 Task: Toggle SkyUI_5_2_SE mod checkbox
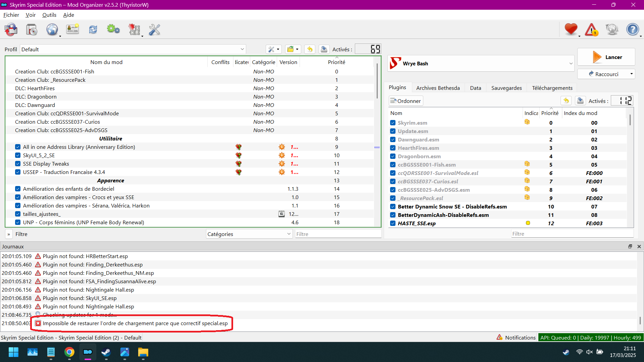point(18,155)
